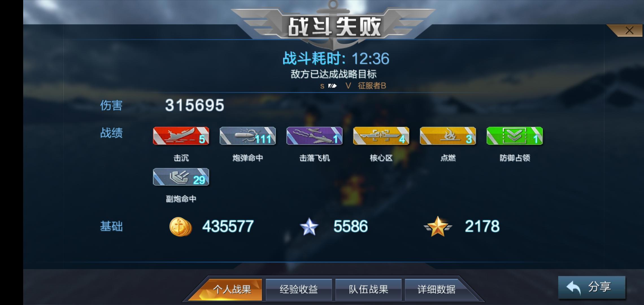Click the 分享 share button
This screenshot has width=644, height=305.
pyautogui.click(x=592, y=287)
